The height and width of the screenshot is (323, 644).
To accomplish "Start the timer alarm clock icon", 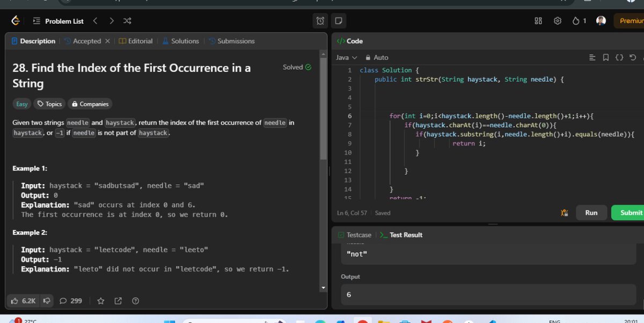I will [x=320, y=21].
